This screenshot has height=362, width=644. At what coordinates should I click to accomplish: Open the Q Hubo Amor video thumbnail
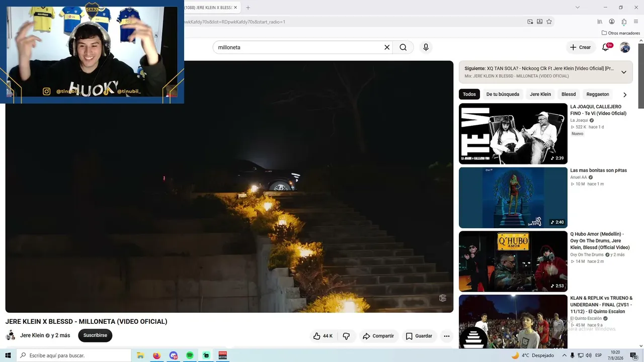[x=513, y=261]
